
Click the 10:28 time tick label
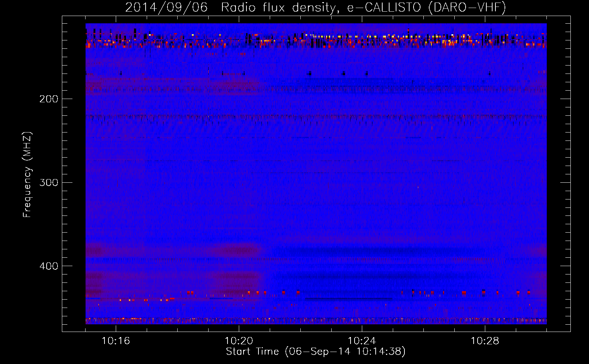point(485,341)
